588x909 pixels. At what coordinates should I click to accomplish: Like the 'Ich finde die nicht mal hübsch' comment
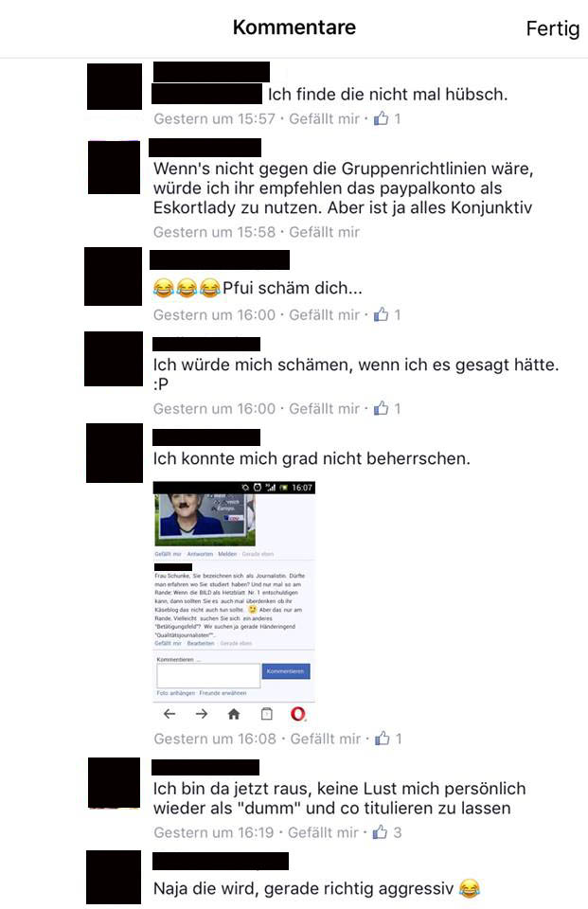tap(324, 119)
